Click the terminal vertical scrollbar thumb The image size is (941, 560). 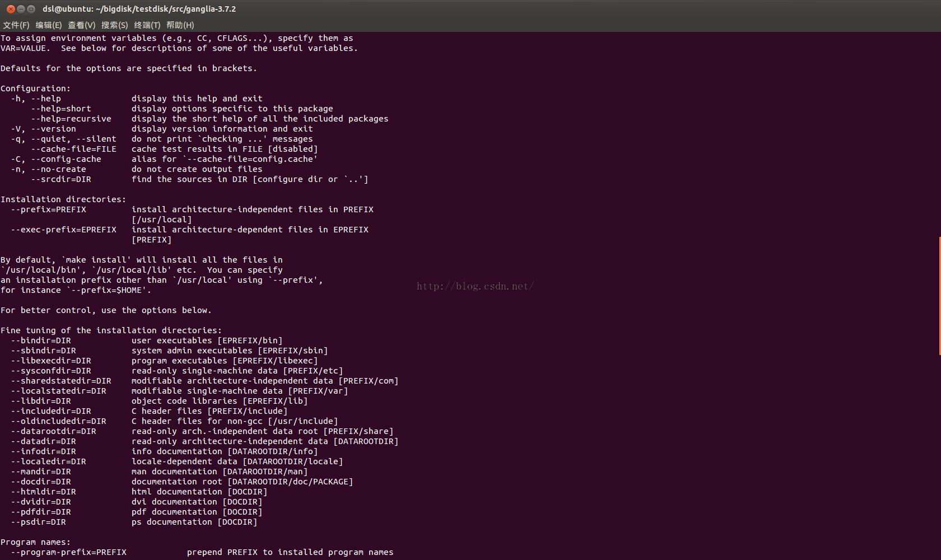point(939,296)
